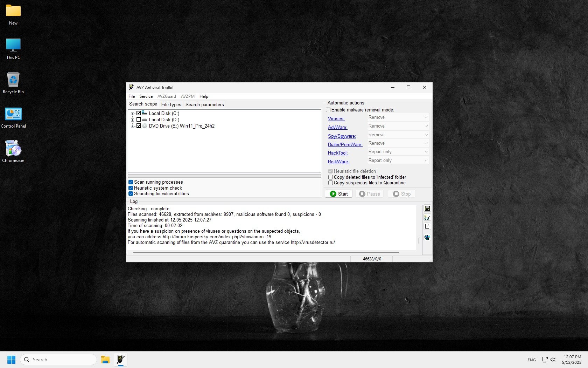Click the glasses icon beside the log
This screenshot has width=588, height=368.
(427, 217)
